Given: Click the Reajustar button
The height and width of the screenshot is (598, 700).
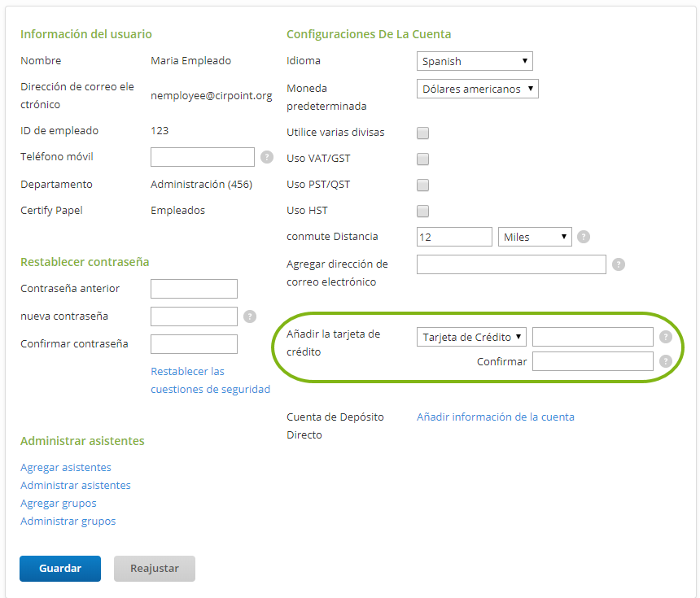Looking at the screenshot, I should 155,569.
